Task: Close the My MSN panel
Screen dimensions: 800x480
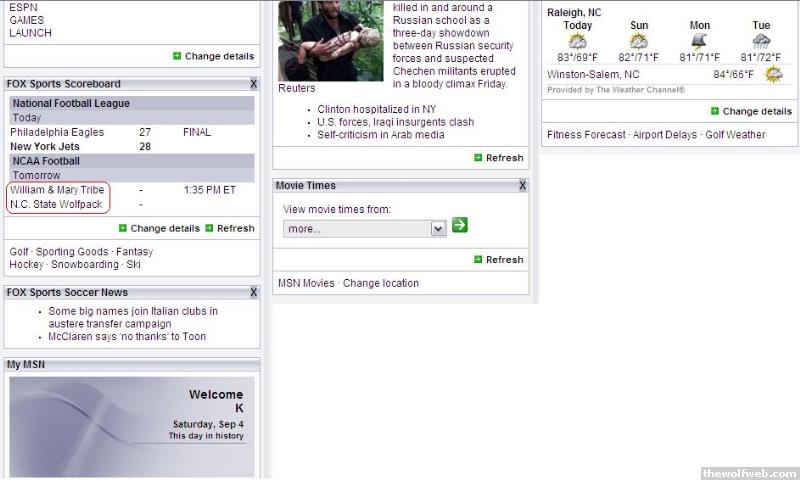Action: point(253,364)
